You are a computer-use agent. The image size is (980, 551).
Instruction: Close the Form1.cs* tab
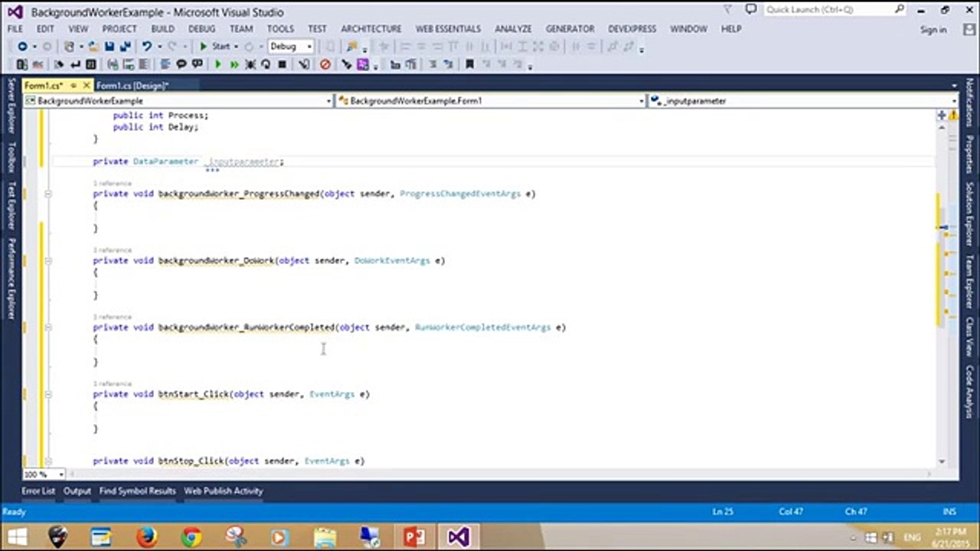pyautogui.click(x=87, y=86)
